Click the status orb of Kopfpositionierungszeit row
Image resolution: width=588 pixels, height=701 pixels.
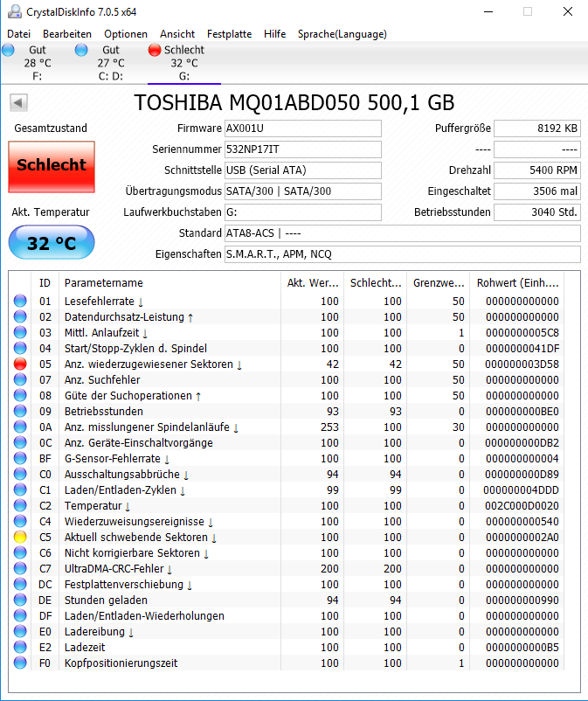pyautogui.click(x=20, y=663)
